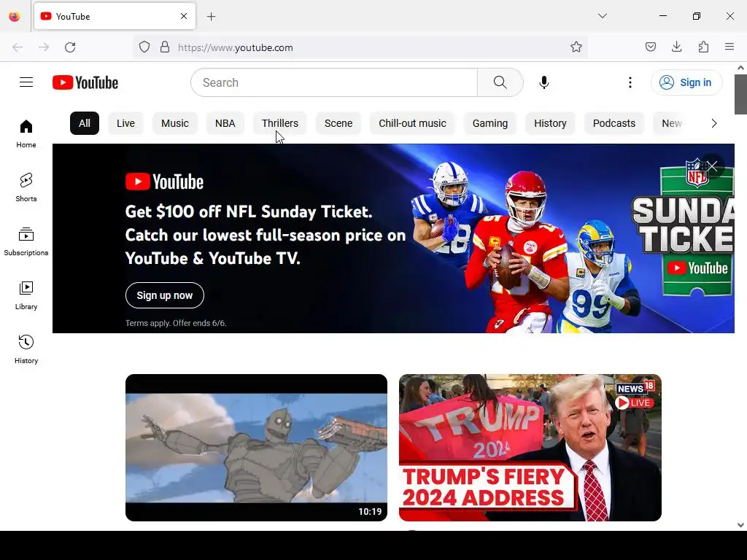Select the NBA filter chip

tap(225, 123)
